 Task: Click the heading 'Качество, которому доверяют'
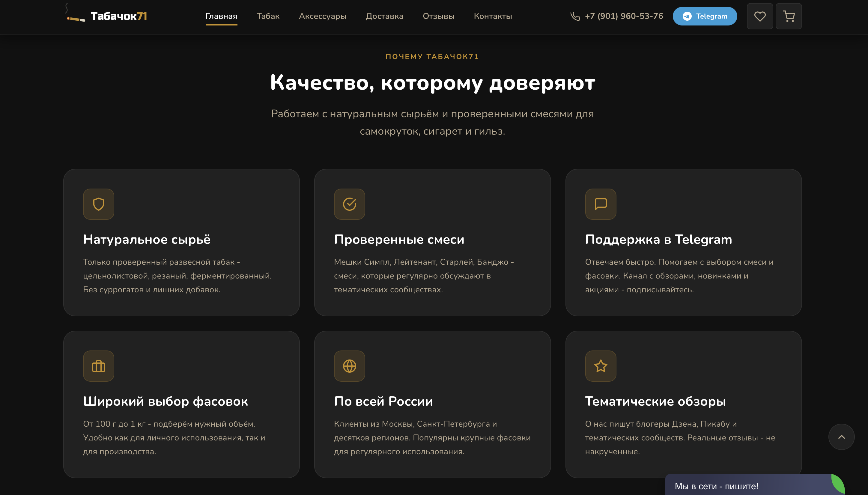click(x=432, y=83)
